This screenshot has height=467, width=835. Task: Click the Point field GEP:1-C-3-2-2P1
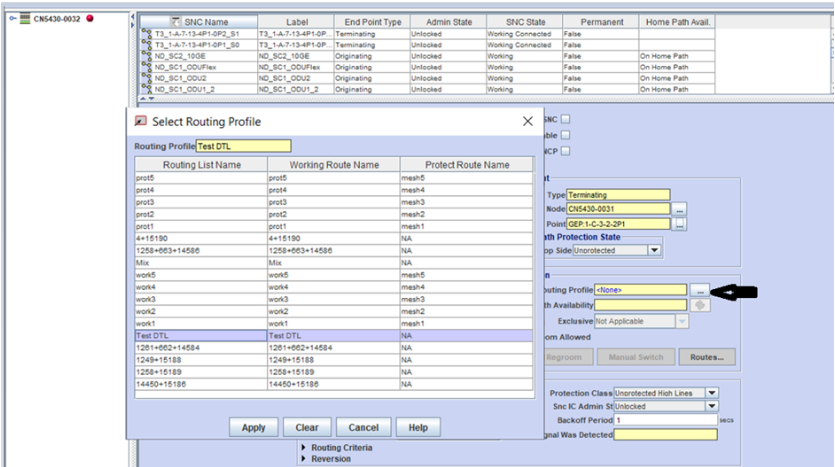click(x=618, y=224)
